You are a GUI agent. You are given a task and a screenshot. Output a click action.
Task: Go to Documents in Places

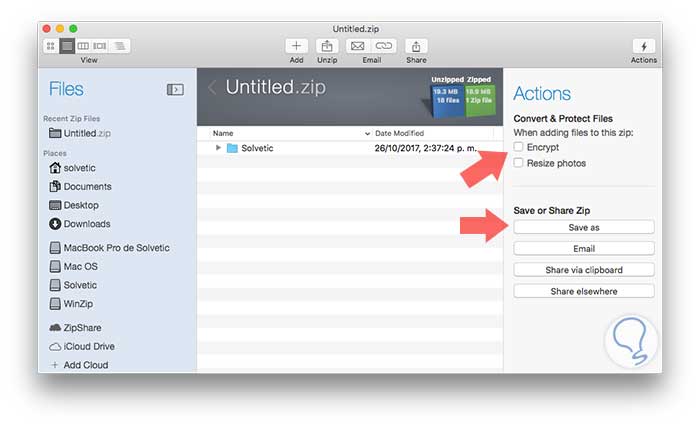click(80, 187)
